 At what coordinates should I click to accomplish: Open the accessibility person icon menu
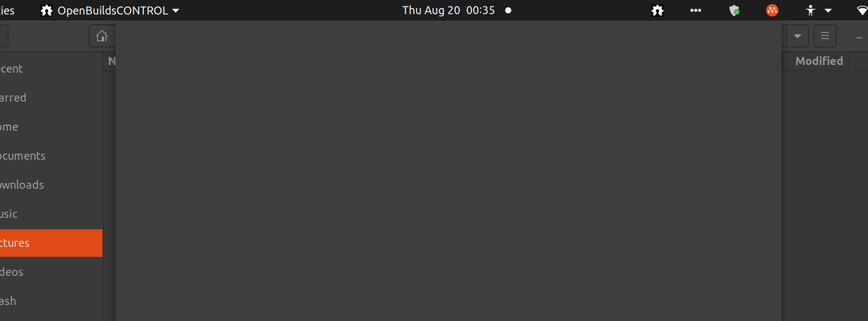pyautogui.click(x=811, y=10)
